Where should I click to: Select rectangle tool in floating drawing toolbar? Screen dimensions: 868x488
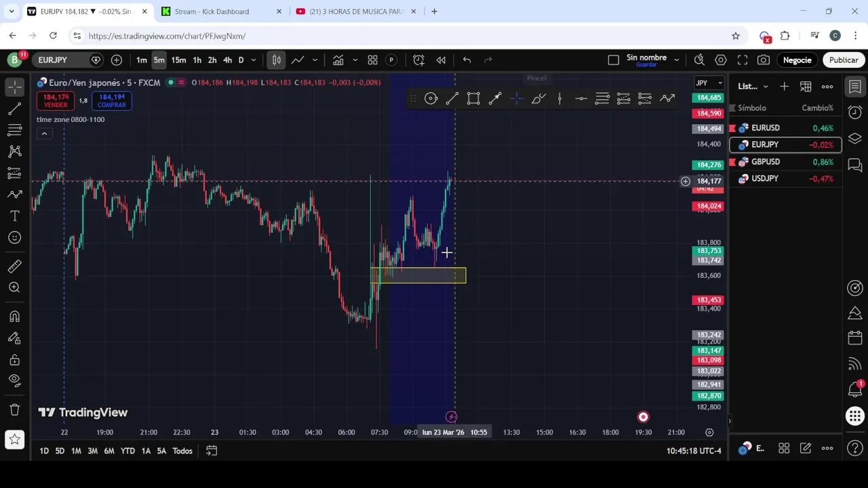pos(473,99)
